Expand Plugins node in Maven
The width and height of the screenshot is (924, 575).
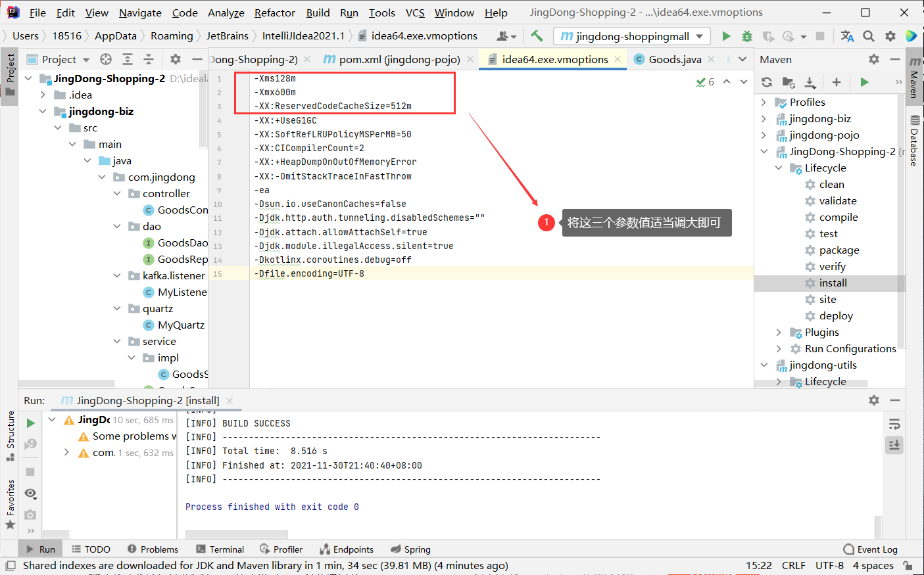coord(779,332)
